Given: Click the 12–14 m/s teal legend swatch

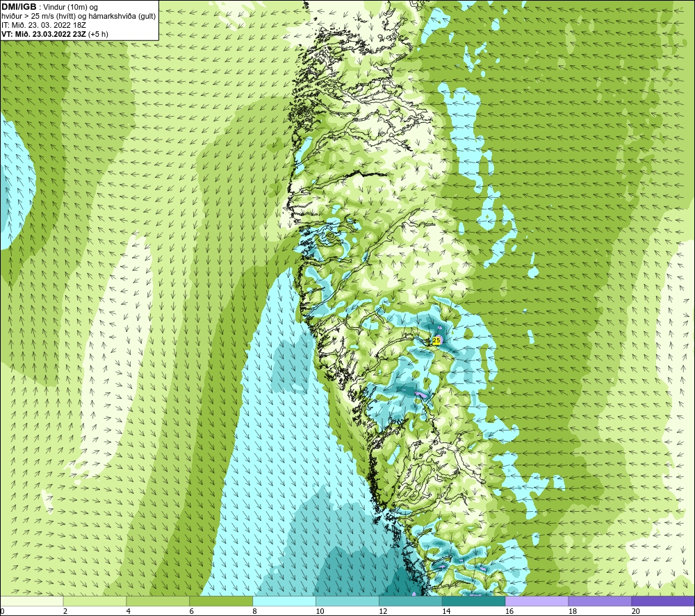Looking at the screenshot, I should (x=411, y=601).
